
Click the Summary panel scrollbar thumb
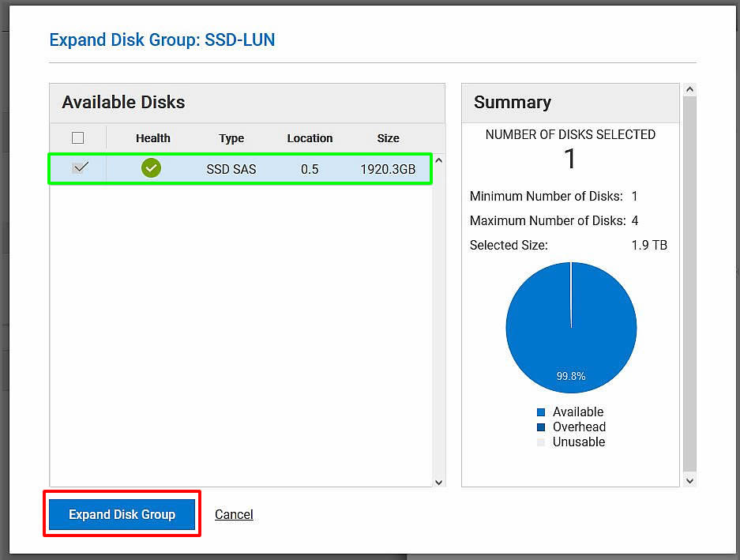pos(689,284)
